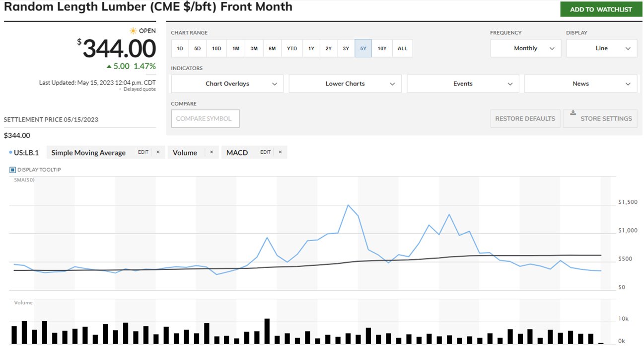
Task: Open the Display Line dropdown
Action: tap(601, 48)
